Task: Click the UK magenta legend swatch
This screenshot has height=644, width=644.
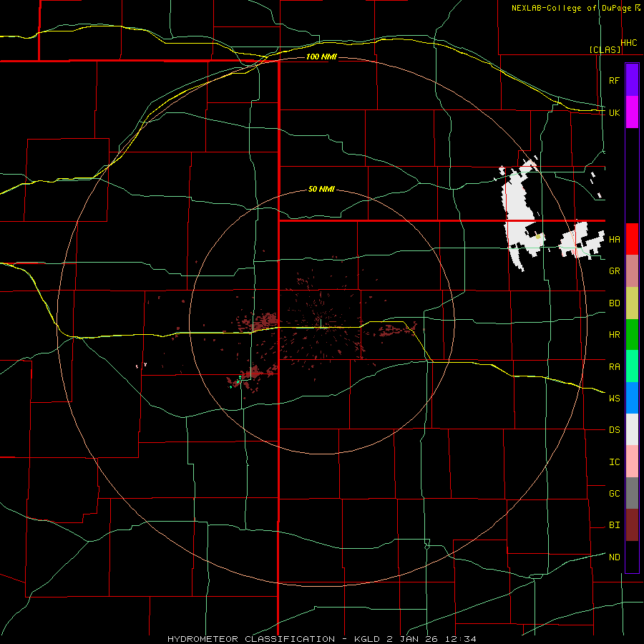Action: coord(632,112)
